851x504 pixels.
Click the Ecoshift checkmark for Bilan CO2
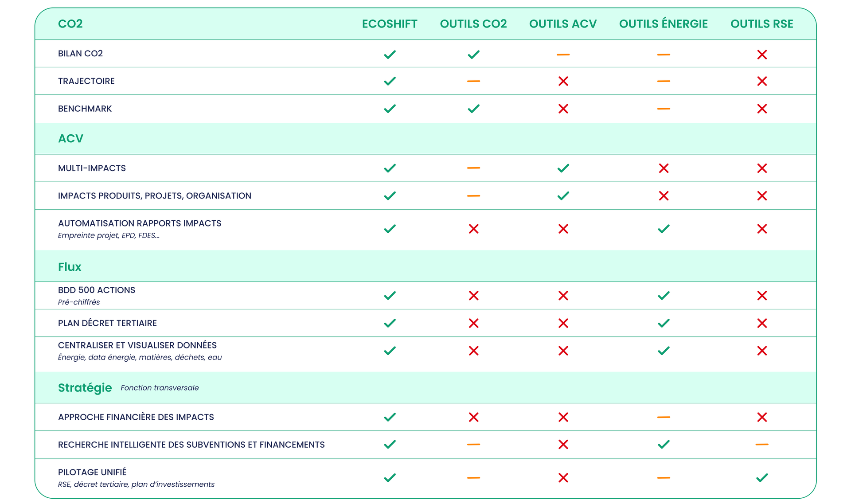pyautogui.click(x=390, y=55)
